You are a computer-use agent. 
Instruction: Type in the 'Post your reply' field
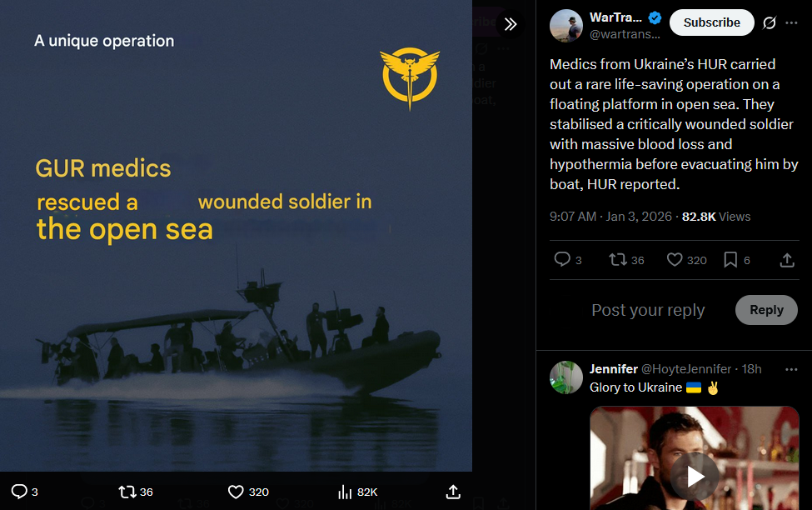point(648,310)
